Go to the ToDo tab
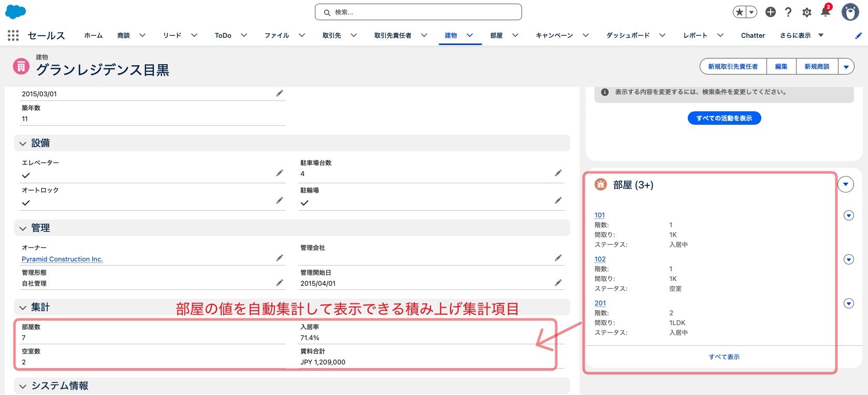This screenshot has width=868, height=395. tap(223, 35)
